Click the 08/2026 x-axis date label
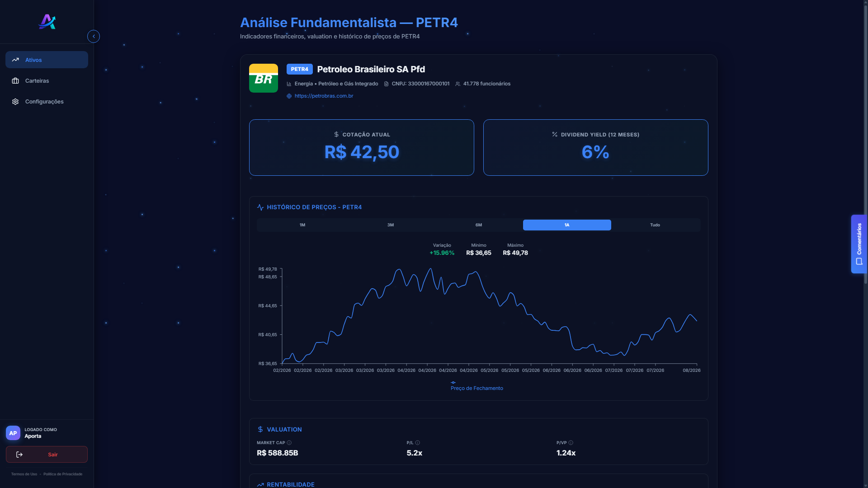 (x=692, y=371)
